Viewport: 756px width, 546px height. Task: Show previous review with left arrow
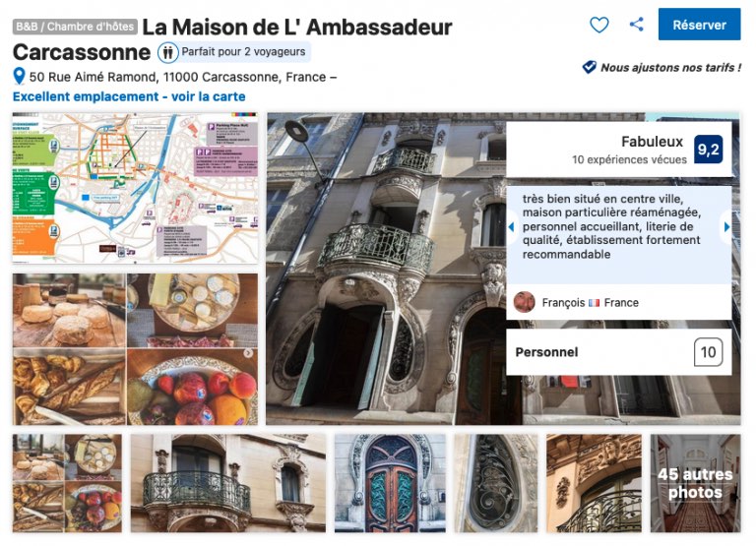[x=512, y=226]
